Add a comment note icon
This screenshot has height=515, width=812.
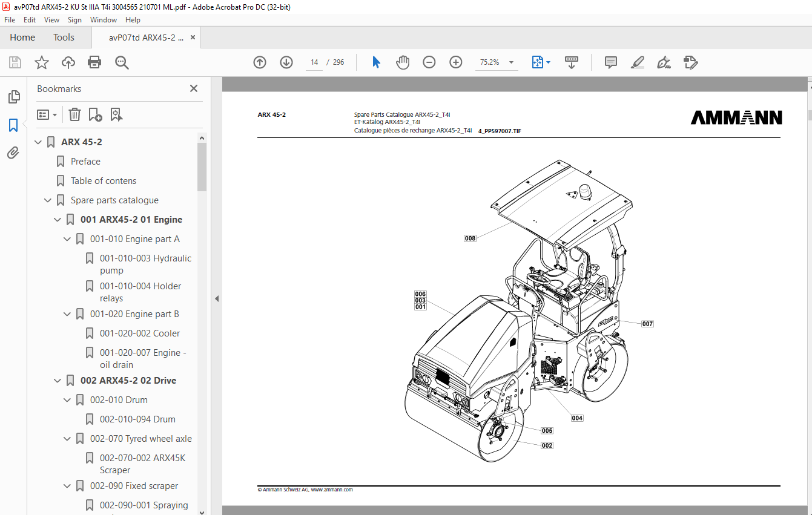[611, 62]
